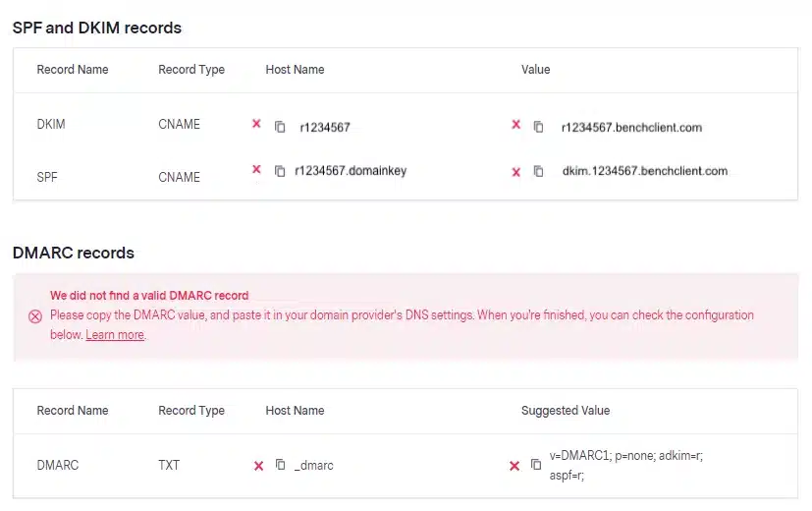
Task: Click red X beside _dmarc host name
Action: [258, 466]
